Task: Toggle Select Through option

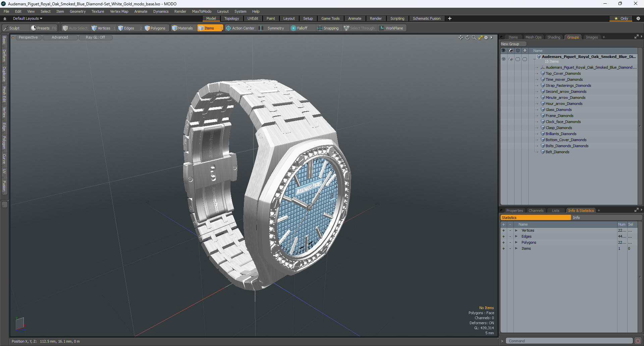Action: point(359,28)
